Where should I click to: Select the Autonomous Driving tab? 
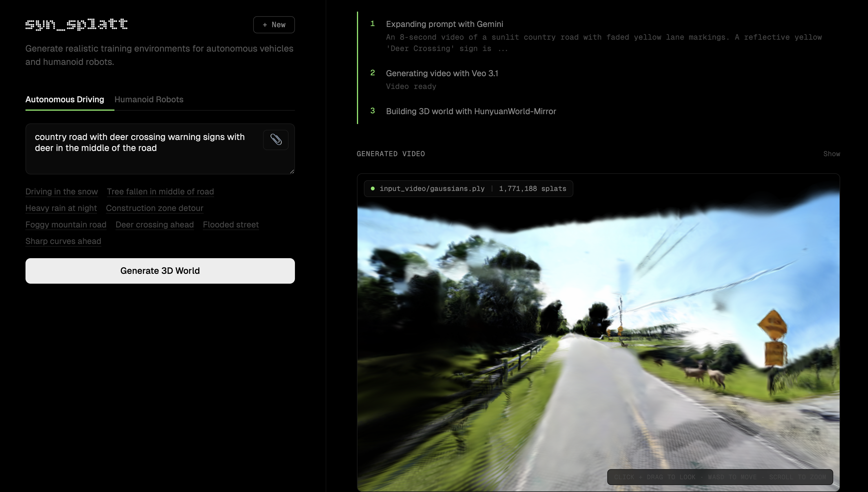click(x=65, y=99)
